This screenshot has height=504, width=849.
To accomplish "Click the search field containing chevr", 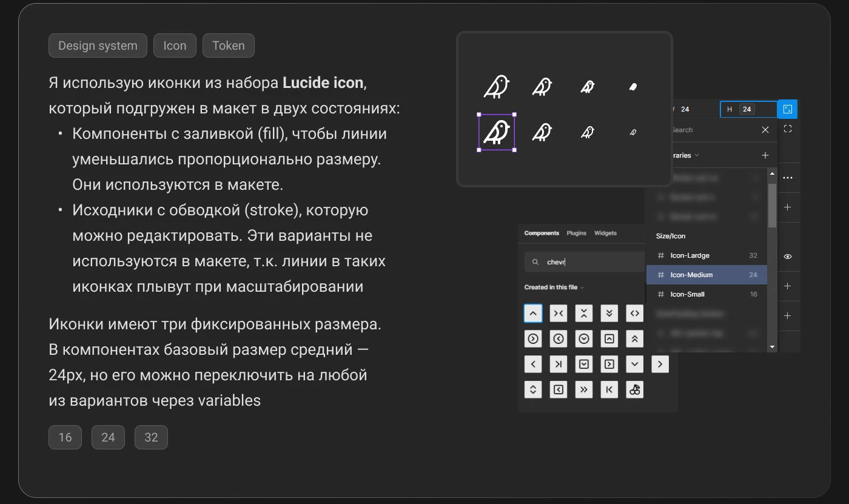I will 583,261.
